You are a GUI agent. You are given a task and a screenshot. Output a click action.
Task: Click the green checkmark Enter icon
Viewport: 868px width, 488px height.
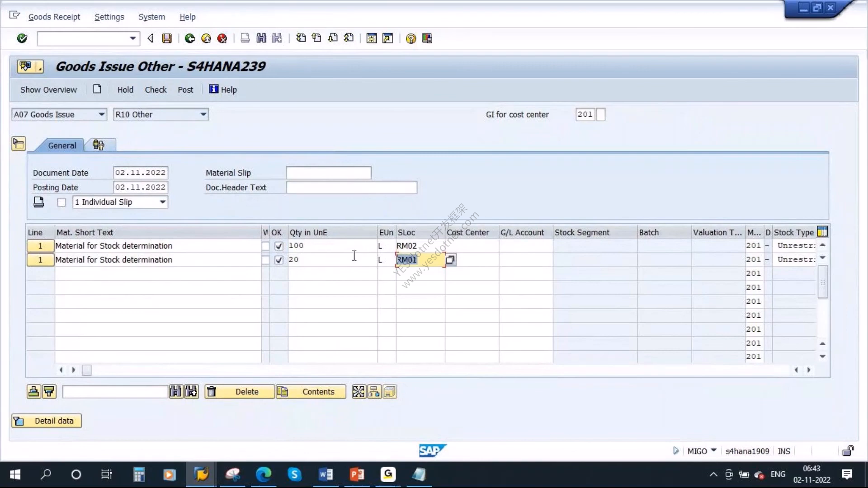22,38
